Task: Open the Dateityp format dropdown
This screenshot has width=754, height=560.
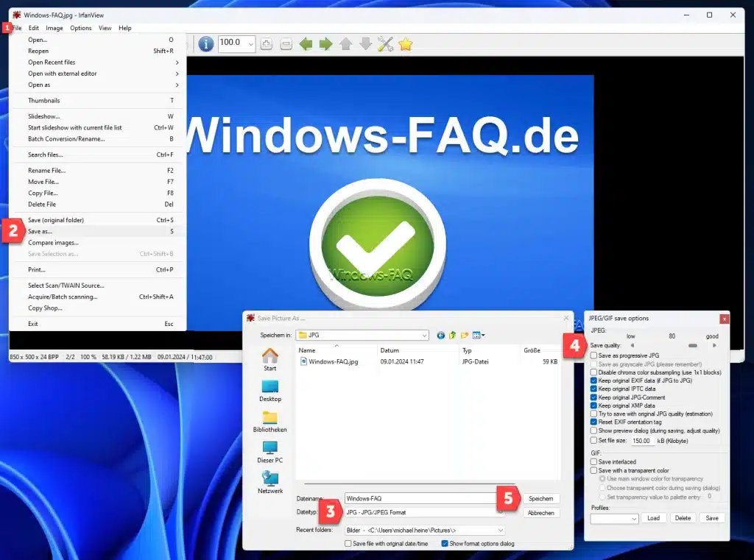Action: (x=501, y=512)
